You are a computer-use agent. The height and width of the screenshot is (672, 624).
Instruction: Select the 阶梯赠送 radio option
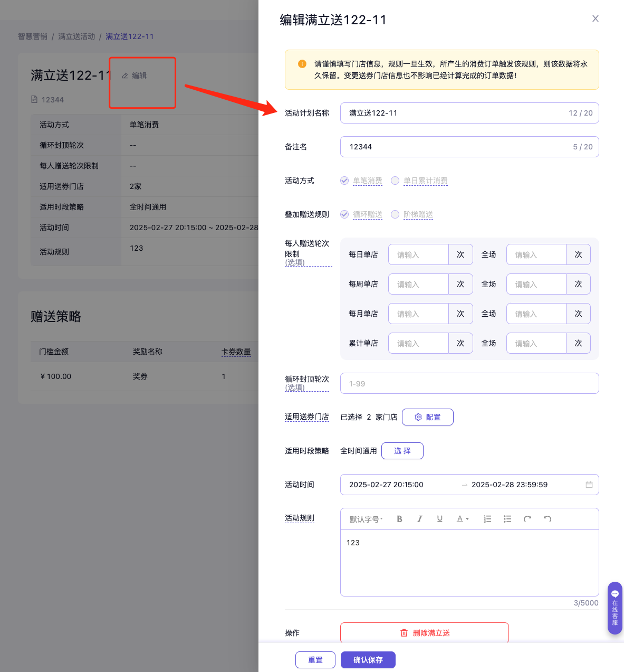pyautogui.click(x=395, y=214)
